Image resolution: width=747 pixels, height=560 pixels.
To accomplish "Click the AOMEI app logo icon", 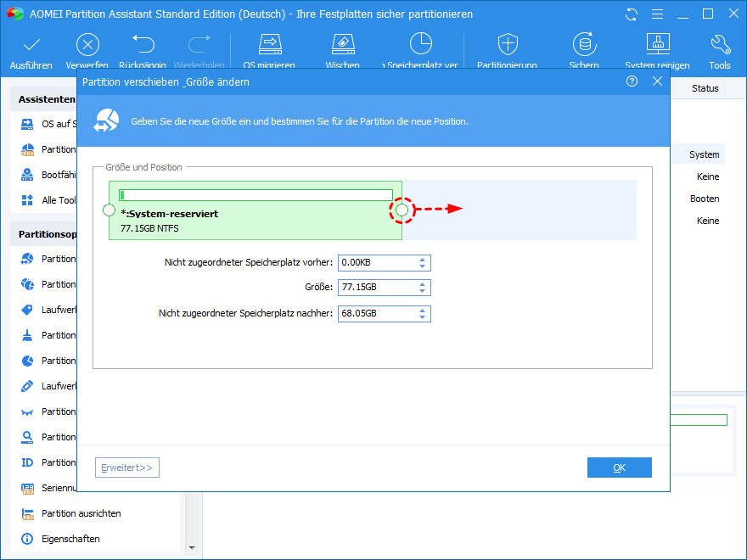I will (x=15, y=14).
